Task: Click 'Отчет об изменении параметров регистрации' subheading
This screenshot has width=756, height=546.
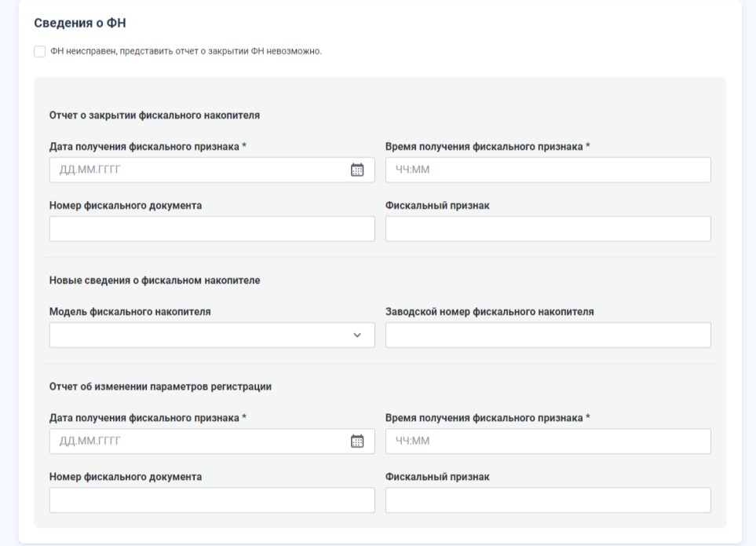Action: [x=160, y=387]
